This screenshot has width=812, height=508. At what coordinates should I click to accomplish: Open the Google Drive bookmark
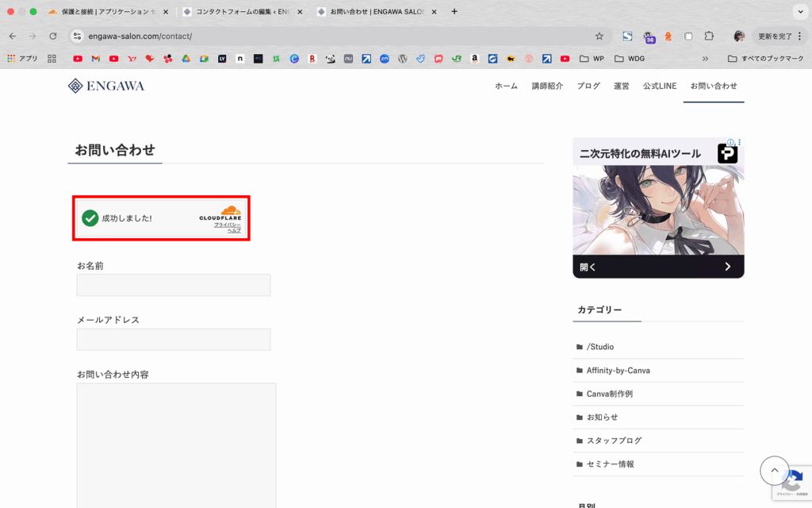pos(186,59)
